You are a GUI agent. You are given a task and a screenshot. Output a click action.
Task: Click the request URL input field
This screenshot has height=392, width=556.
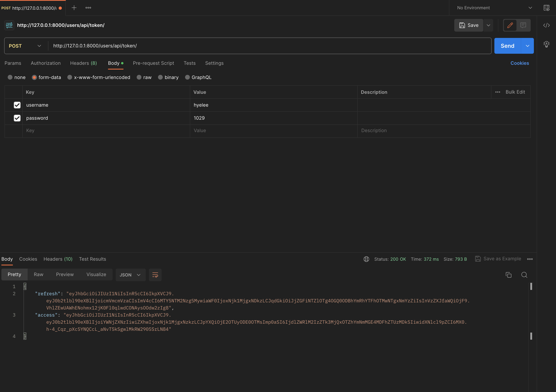270,46
